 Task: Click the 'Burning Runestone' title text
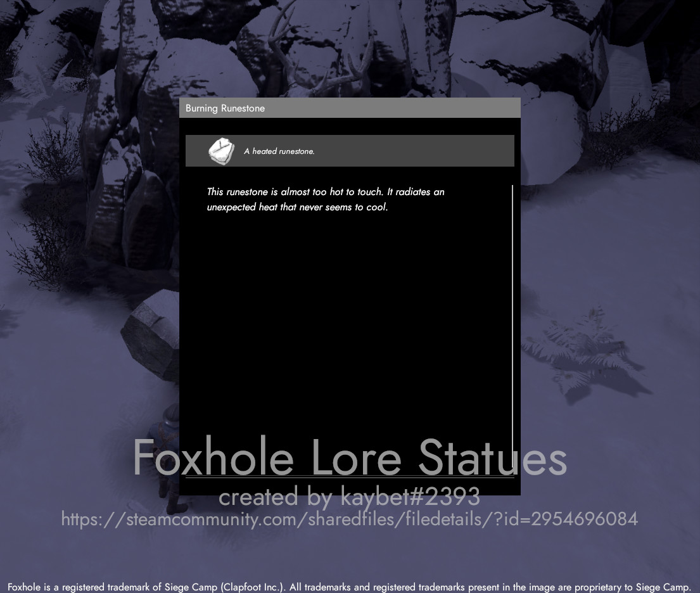(x=225, y=108)
